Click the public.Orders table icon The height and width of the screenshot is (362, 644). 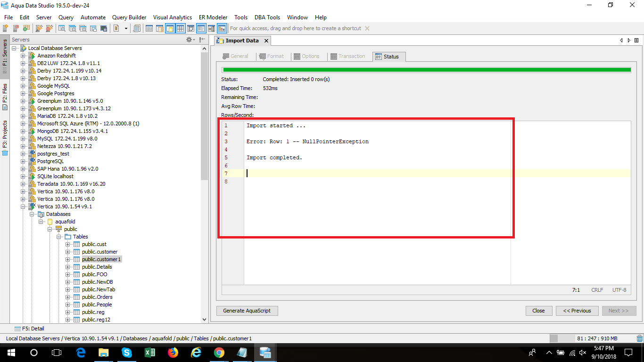pos(76,297)
